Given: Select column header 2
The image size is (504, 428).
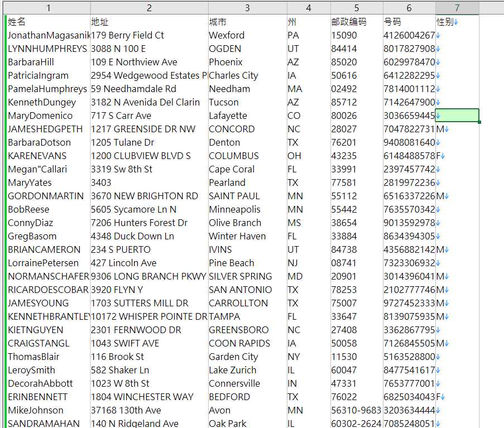Looking at the screenshot, I should click(x=149, y=8).
